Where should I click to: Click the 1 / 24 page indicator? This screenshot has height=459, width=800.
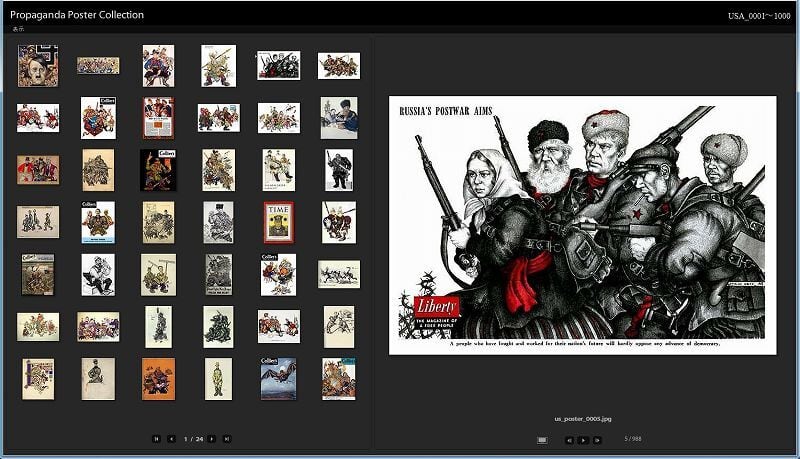coord(193,439)
